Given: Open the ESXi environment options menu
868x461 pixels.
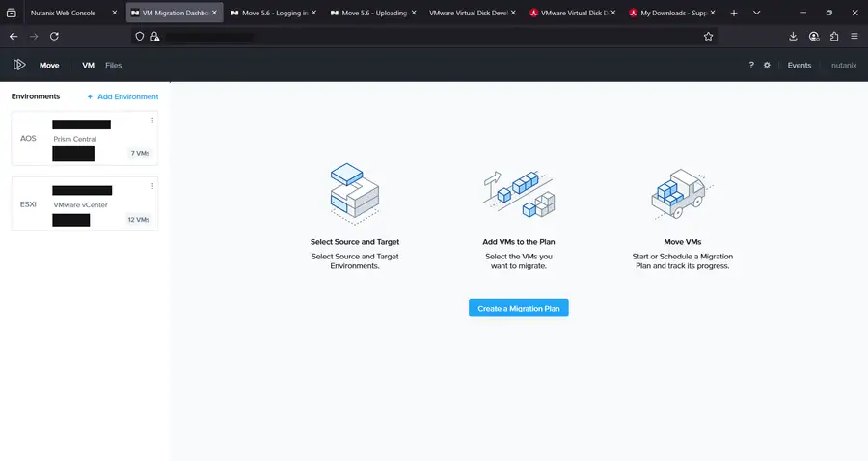Looking at the screenshot, I should tap(152, 186).
